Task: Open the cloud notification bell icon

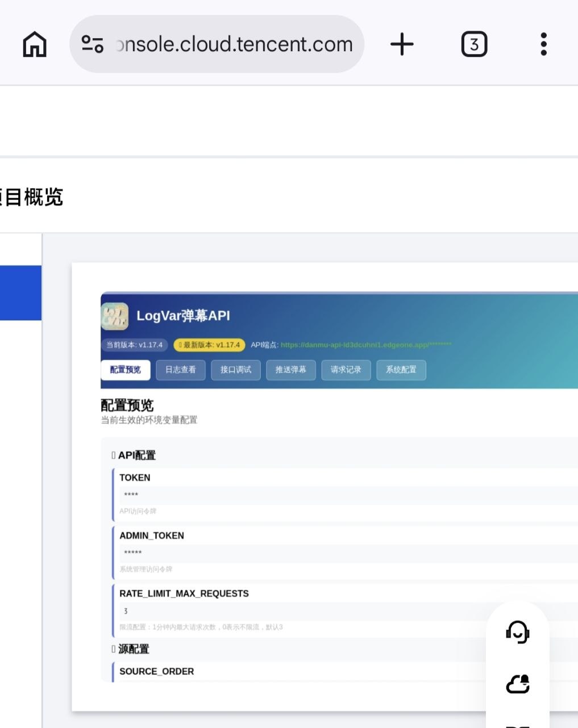Action: click(518, 684)
